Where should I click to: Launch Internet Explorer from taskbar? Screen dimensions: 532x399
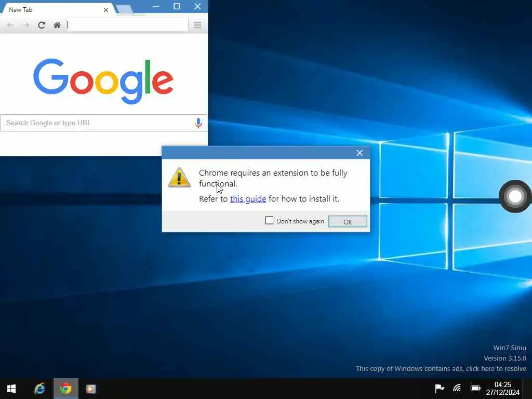click(39, 389)
